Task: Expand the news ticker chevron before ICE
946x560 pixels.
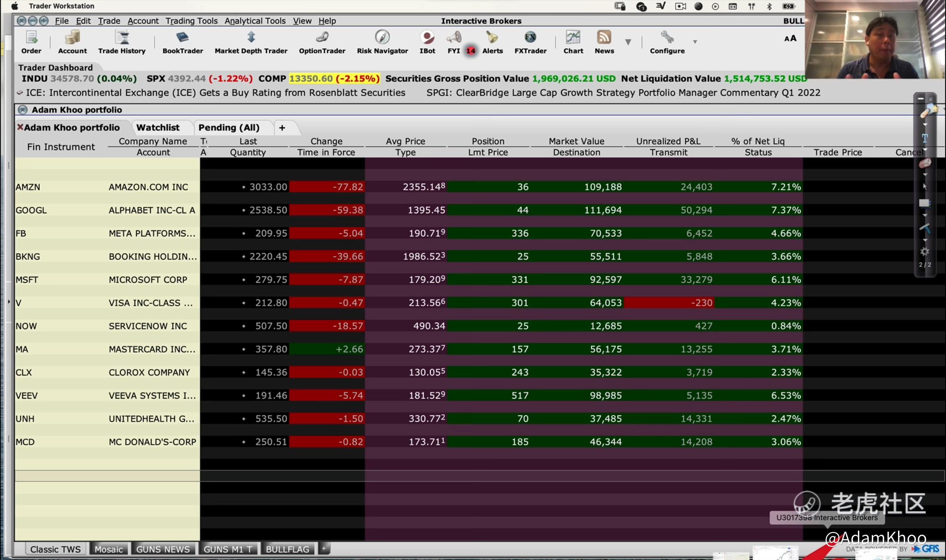Action: [x=19, y=93]
